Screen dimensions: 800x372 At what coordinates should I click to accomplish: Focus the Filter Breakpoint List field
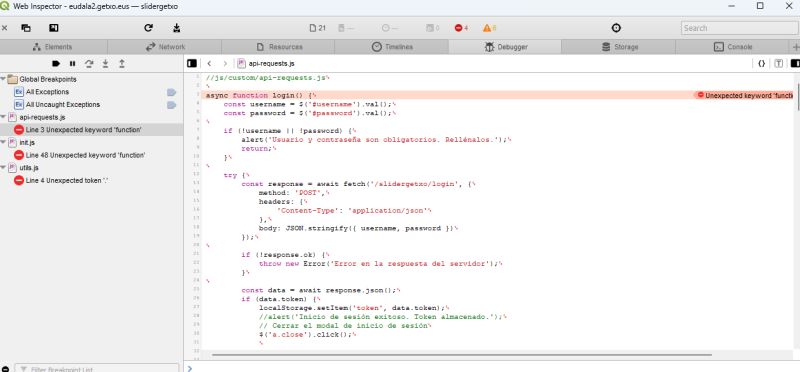coord(97,368)
